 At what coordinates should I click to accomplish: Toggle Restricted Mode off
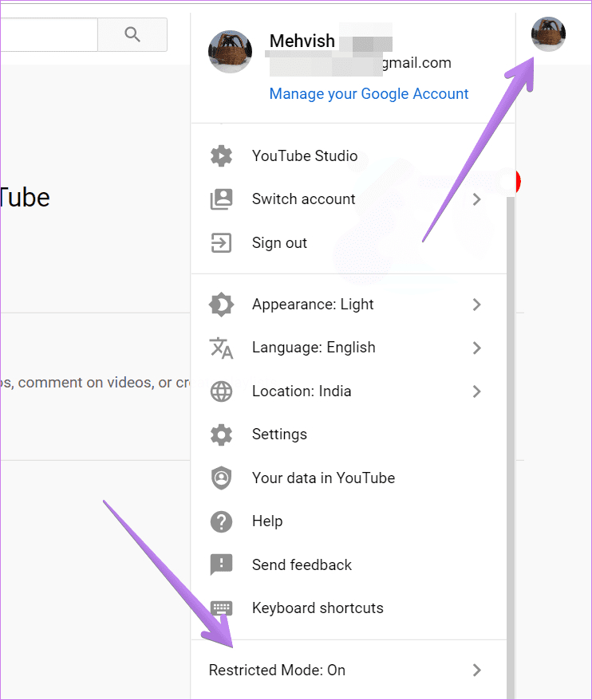click(276, 670)
